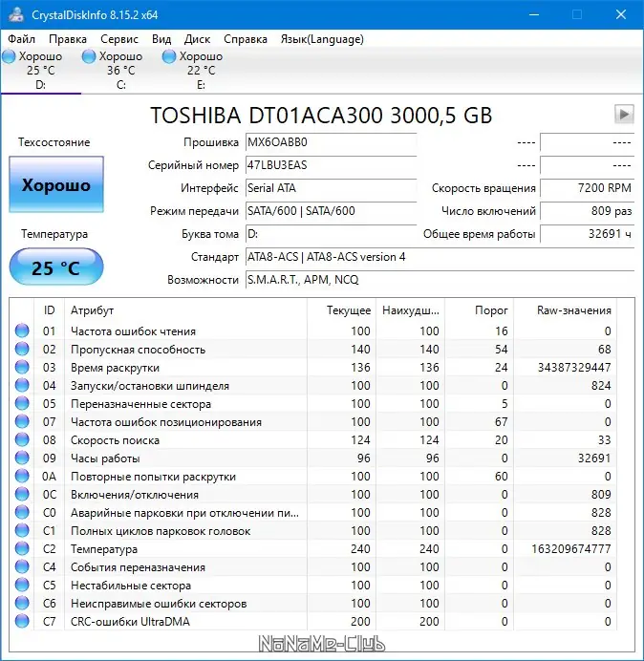
Task: Click status icon of attribute 07
Action: [22, 421]
